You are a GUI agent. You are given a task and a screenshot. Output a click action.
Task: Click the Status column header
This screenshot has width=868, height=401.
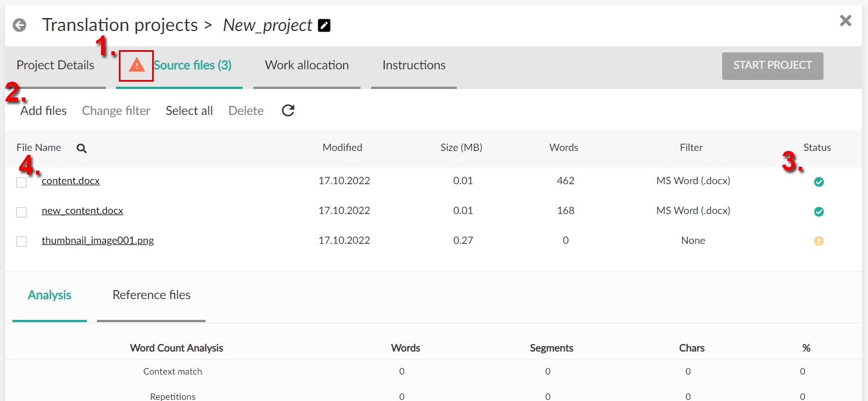coord(817,148)
